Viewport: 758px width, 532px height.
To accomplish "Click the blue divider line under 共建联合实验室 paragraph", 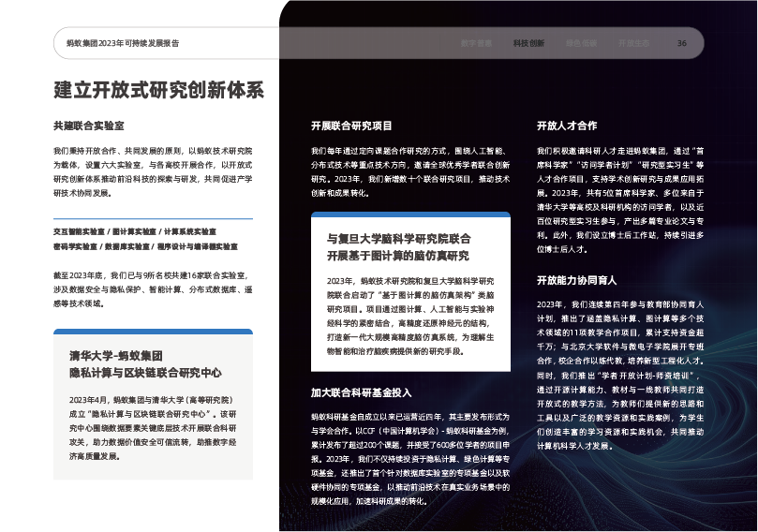I will (153, 218).
